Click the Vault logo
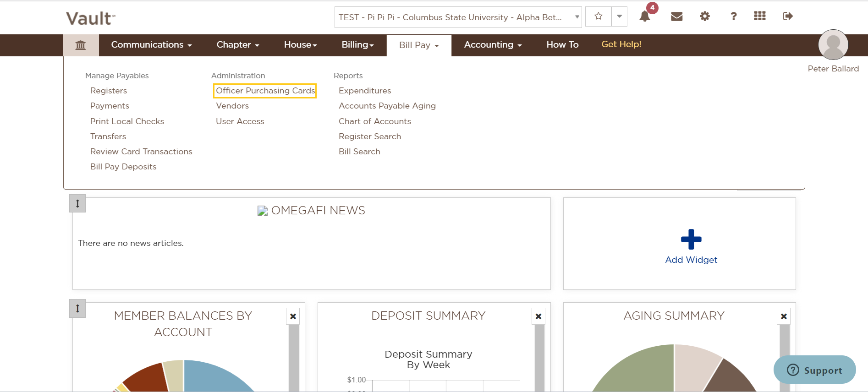This screenshot has width=868, height=392. click(90, 18)
